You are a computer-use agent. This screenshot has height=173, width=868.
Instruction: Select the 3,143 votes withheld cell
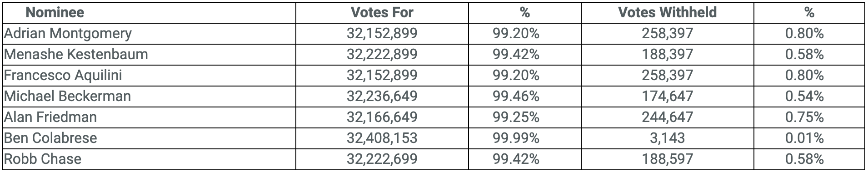coord(667,138)
